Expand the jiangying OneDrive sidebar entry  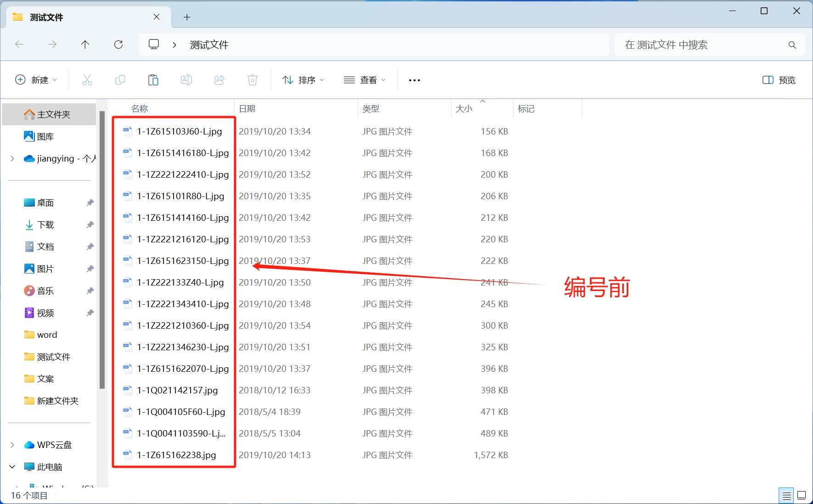12,158
